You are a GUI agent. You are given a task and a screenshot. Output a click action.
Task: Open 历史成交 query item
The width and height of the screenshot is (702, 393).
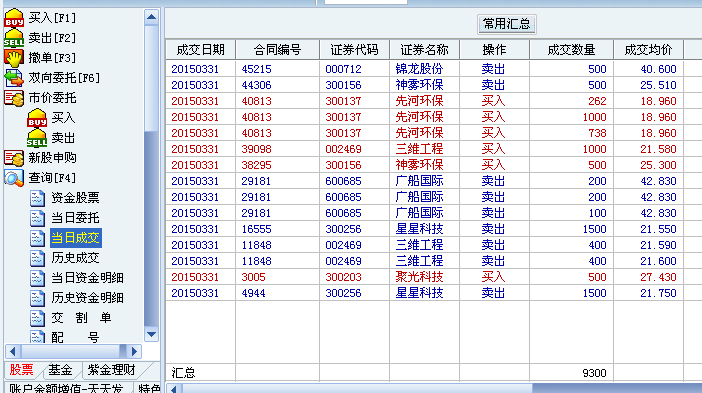tap(75, 258)
